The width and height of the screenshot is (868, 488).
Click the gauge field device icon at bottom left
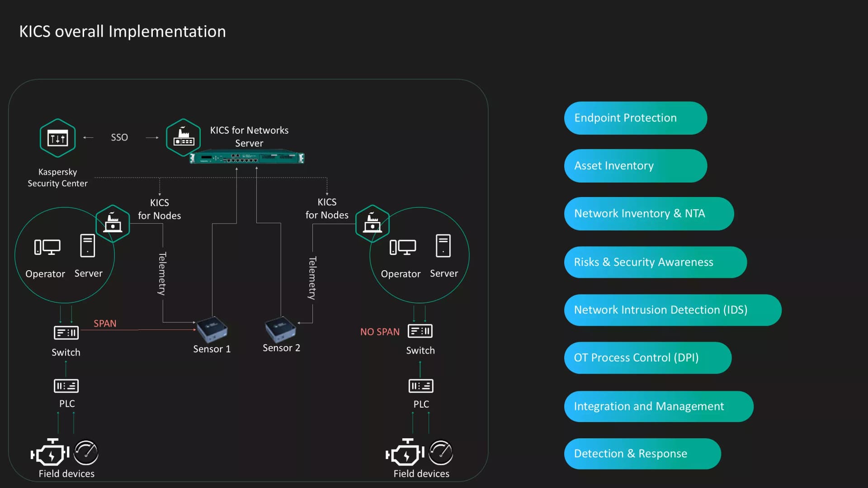[86, 452]
